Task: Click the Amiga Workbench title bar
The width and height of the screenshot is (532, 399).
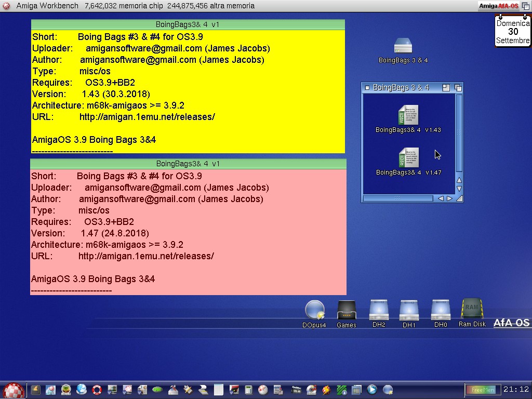Action: coord(208,6)
